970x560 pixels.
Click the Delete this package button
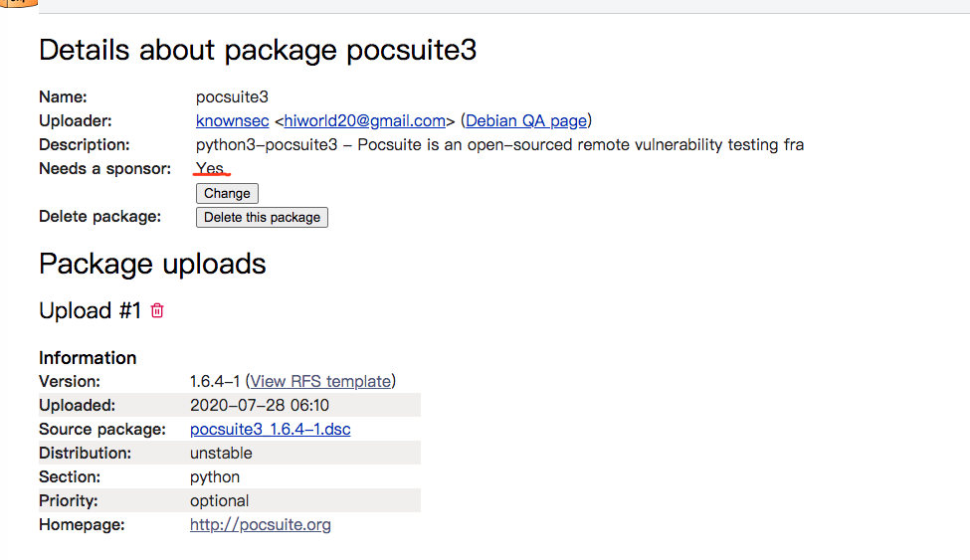pos(262,217)
